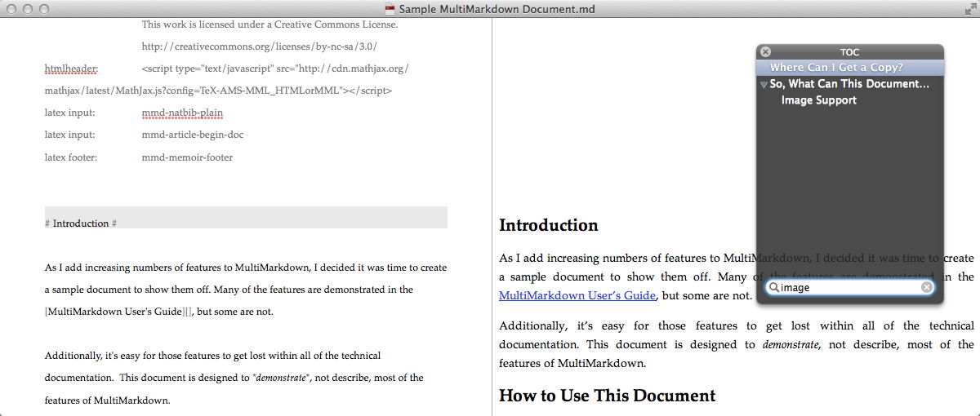Click the '*demonstrate*' word in the editor
Screen dimensions: 980x416
[280, 378]
